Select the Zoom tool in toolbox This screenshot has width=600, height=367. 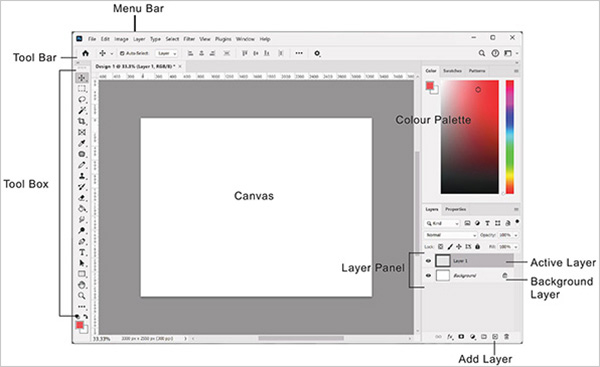82,295
